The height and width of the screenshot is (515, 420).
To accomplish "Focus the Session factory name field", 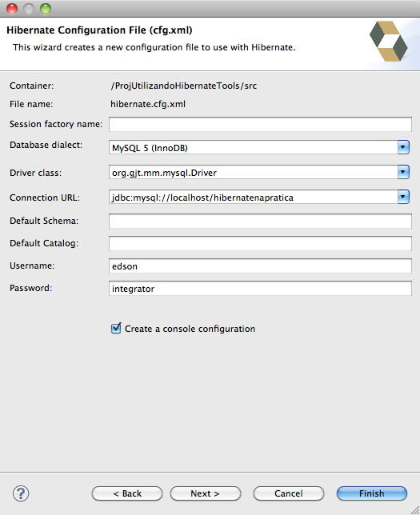I will (260, 124).
